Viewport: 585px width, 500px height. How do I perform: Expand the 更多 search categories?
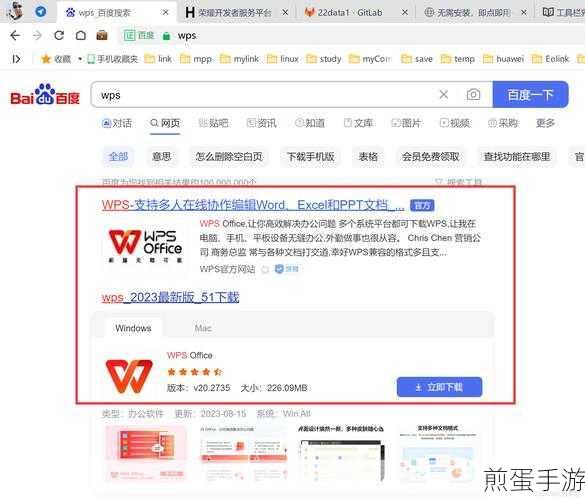point(545,123)
